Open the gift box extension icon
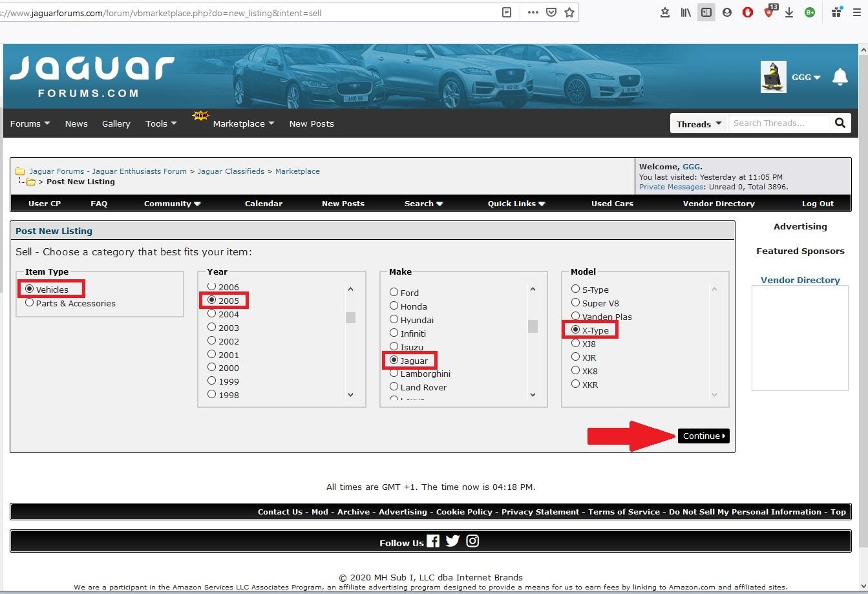 [x=837, y=12]
